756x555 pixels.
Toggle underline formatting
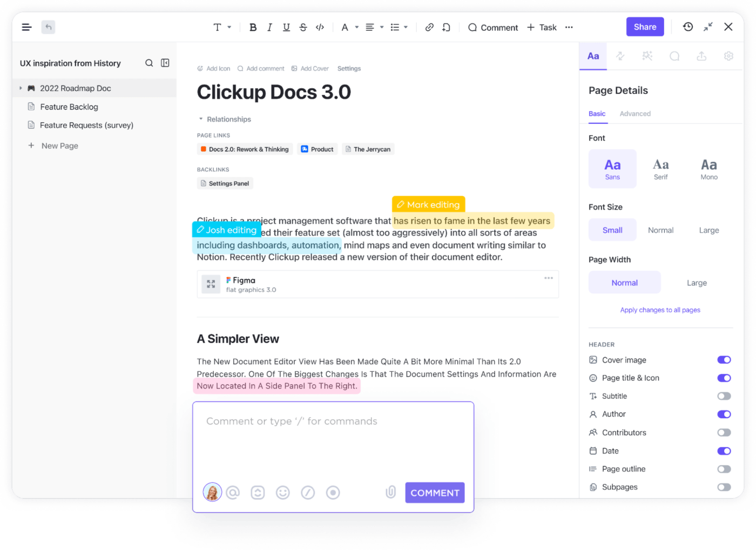point(286,28)
